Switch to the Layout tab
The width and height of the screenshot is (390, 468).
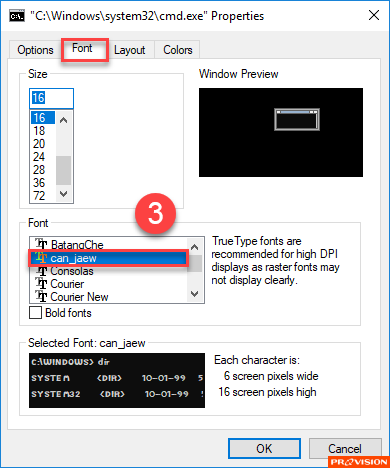point(130,50)
